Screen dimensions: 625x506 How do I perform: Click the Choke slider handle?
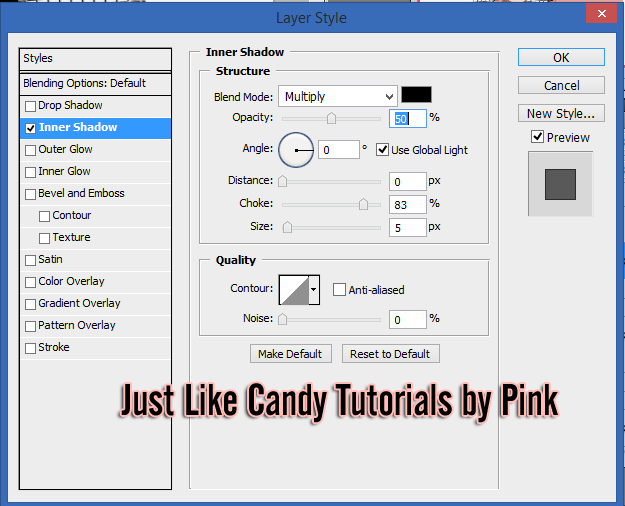tap(363, 204)
